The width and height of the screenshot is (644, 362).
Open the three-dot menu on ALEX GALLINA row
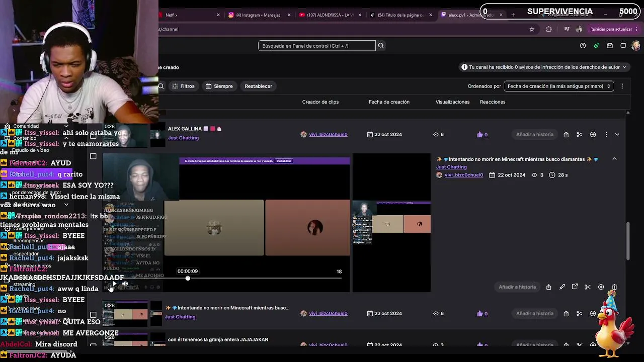click(606, 135)
